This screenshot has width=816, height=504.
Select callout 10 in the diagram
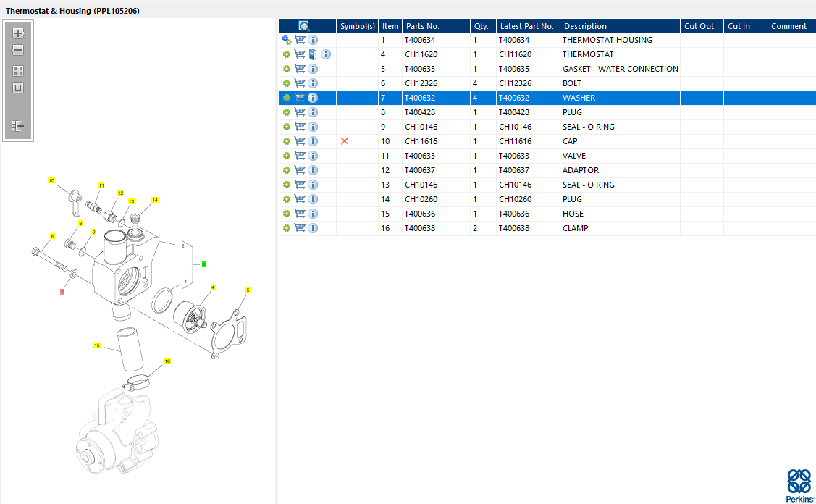coord(51,180)
